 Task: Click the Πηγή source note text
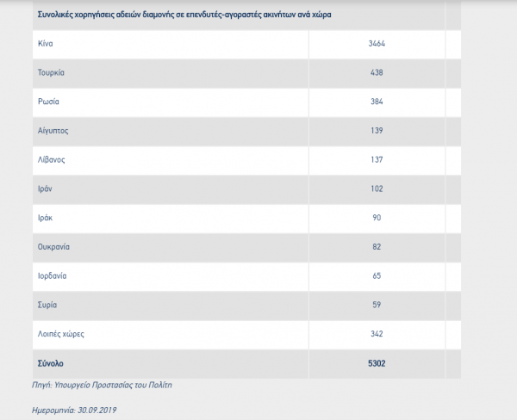(x=104, y=385)
